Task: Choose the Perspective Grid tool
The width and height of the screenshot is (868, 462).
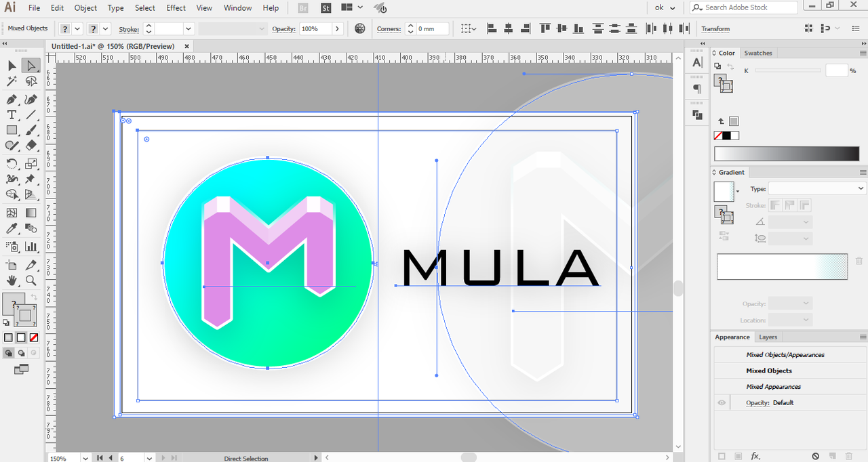Action: pyautogui.click(x=31, y=194)
